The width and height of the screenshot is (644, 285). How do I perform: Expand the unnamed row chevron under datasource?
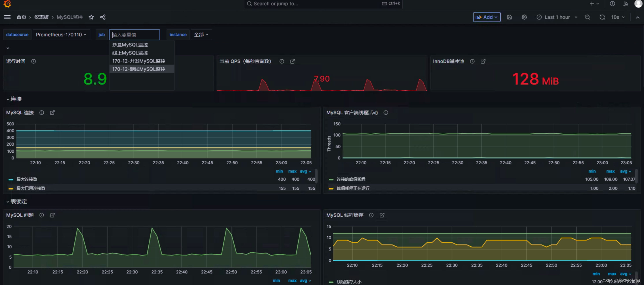[x=8, y=48]
